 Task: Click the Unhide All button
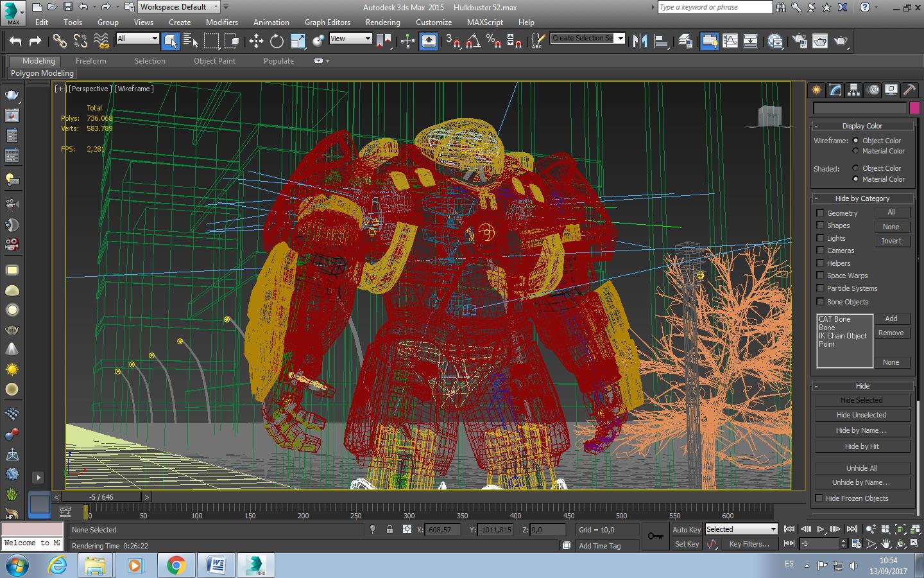pyautogui.click(x=861, y=468)
